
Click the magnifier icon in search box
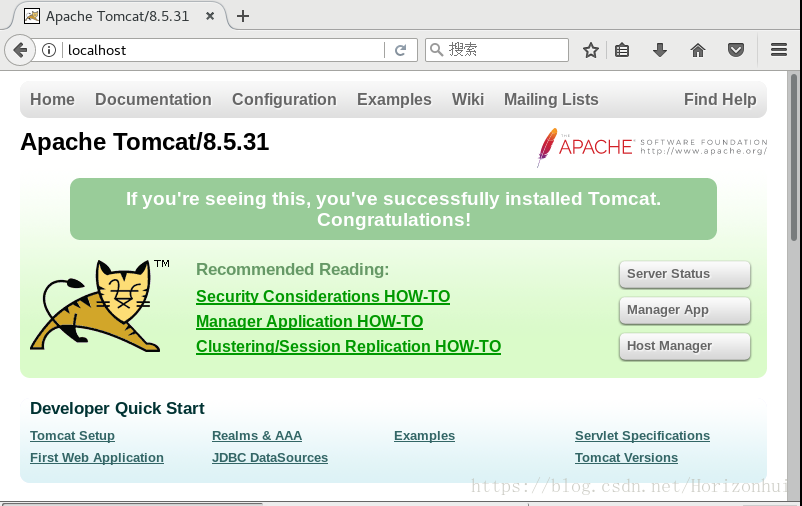(x=436, y=50)
